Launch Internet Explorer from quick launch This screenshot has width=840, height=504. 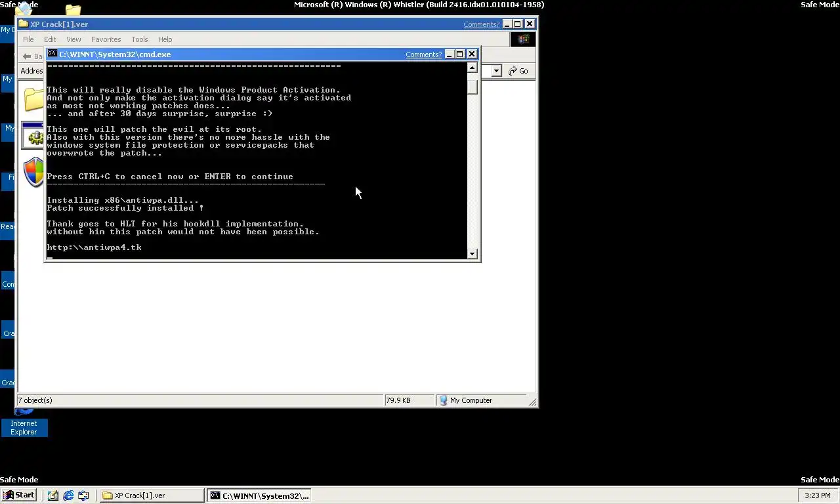coord(68,495)
